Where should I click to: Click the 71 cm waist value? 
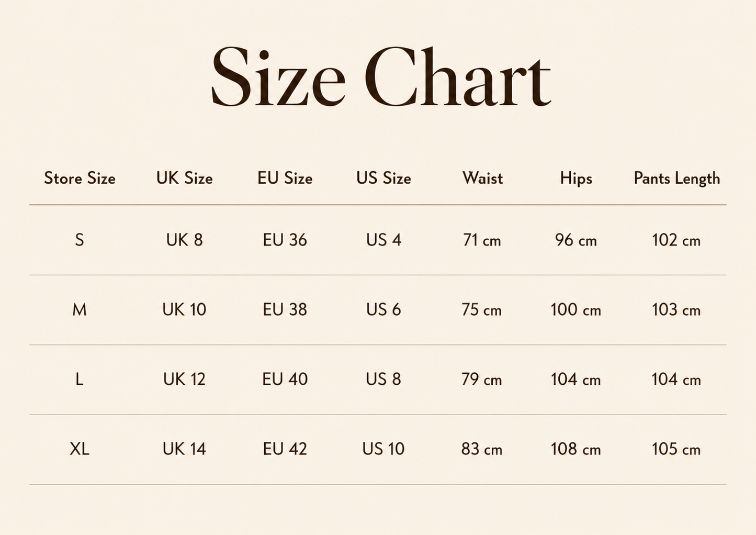[482, 240]
